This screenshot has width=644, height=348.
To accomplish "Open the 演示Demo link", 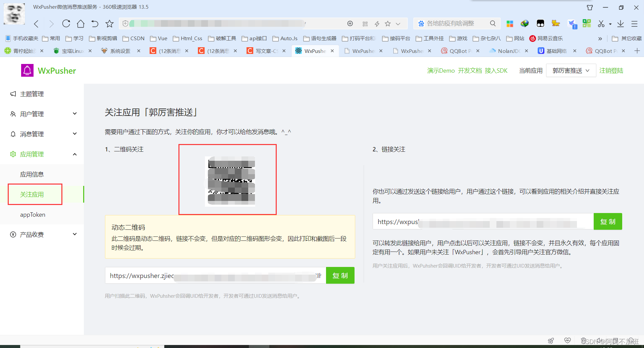I will point(441,71).
